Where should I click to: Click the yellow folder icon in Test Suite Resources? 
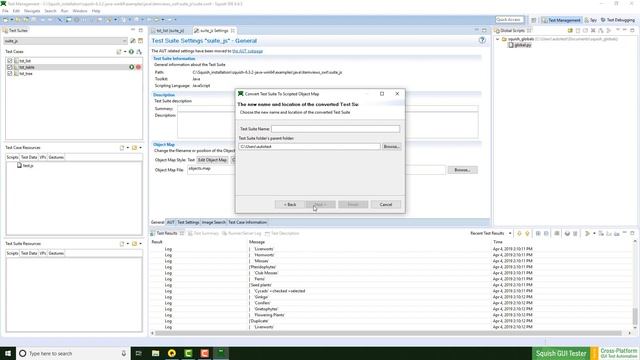tap(134, 244)
